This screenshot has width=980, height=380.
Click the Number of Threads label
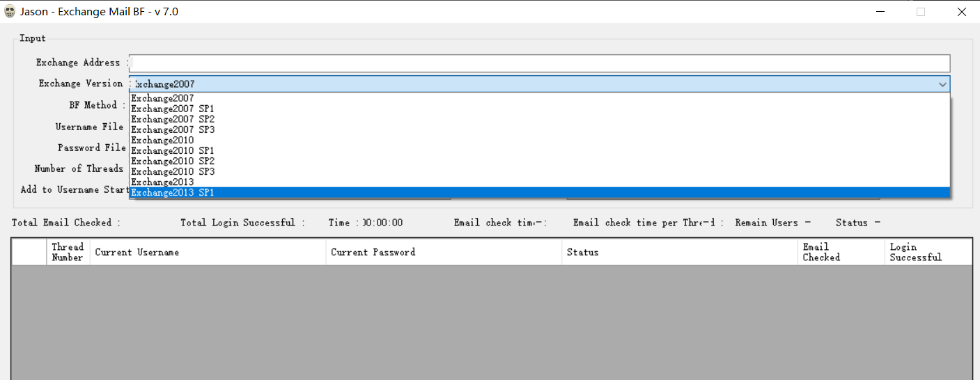pyautogui.click(x=79, y=168)
